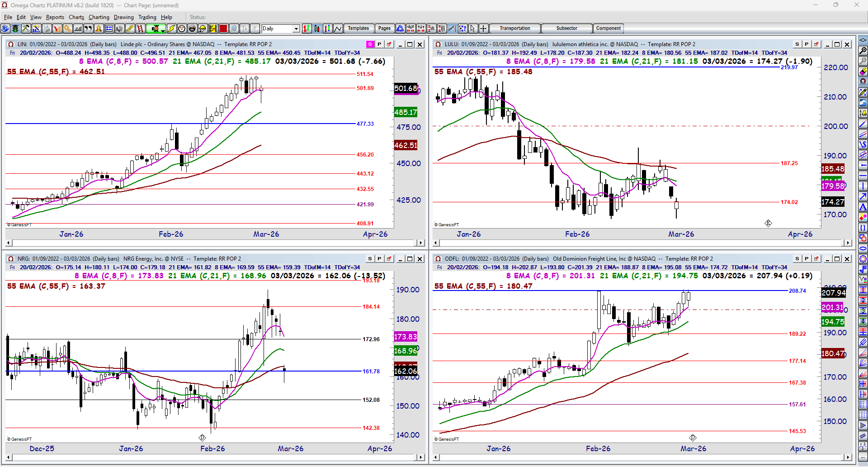Switch to the red-green bar chart type
Image resolution: width=868 pixels, height=467 pixels.
[307, 29]
